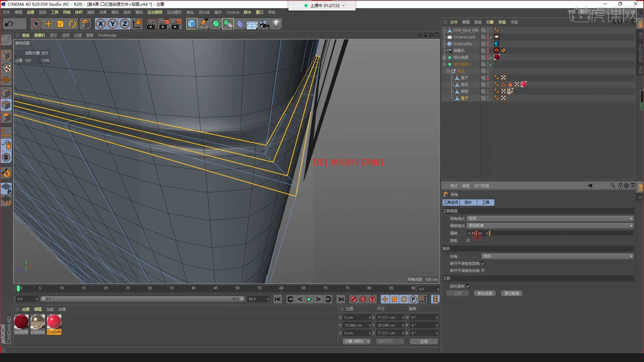The height and width of the screenshot is (362, 644).
Task: Select the Live Selection tool
Action: [x=36, y=24]
